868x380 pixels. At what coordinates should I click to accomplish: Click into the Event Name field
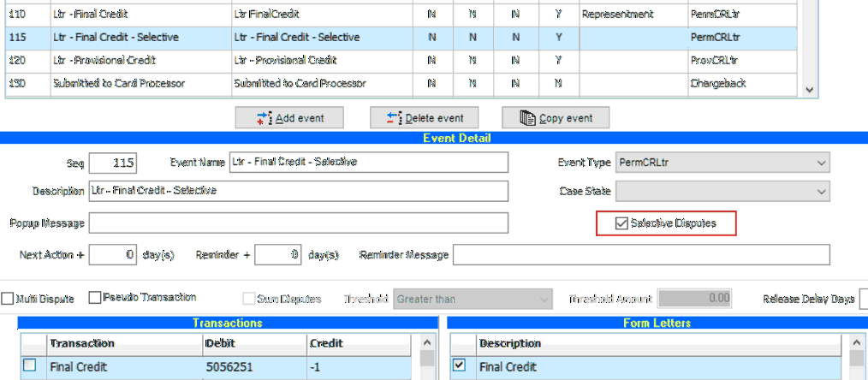368,163
